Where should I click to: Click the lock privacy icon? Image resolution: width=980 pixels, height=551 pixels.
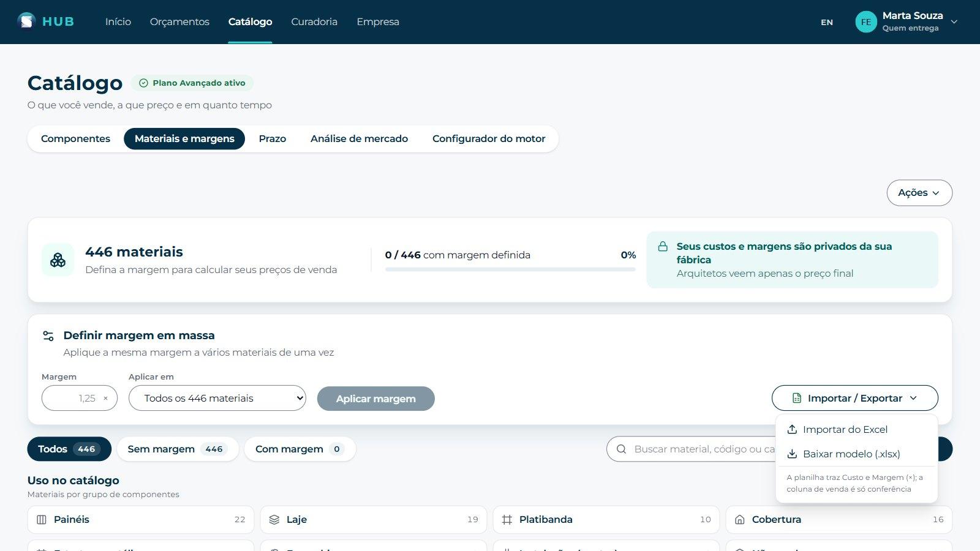[662, 247]
